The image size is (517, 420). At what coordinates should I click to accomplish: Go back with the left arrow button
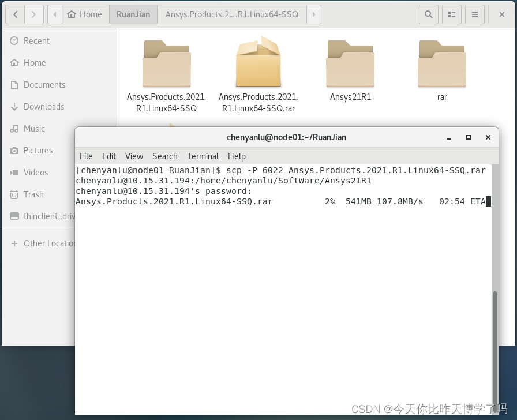pyautogui.click(x=15, y=14)
